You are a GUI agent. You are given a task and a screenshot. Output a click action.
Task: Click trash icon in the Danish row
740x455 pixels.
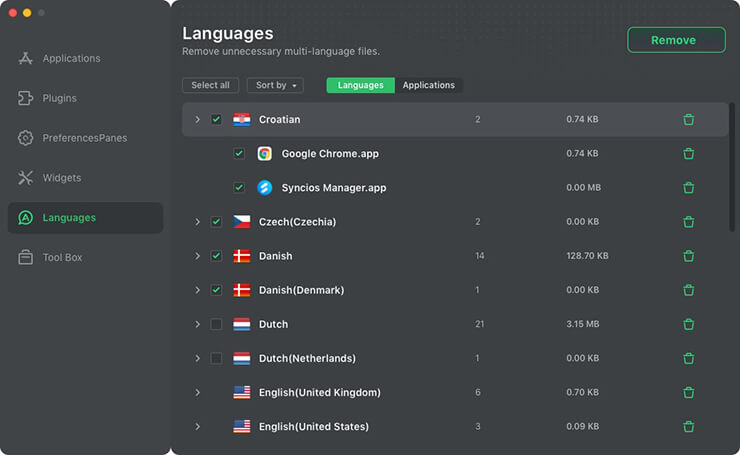[x=689, y=256]
